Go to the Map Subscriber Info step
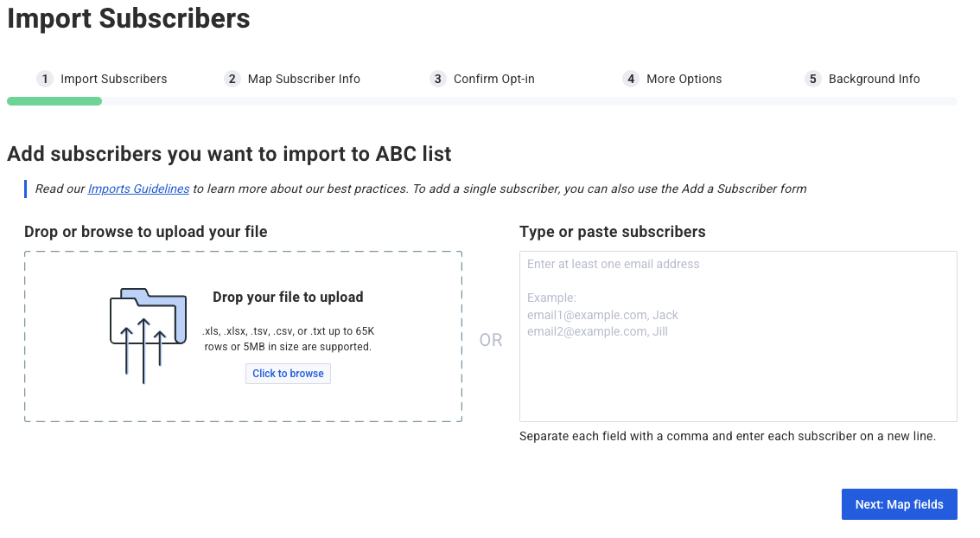This screenshot has height=538, width=980. 303,79
